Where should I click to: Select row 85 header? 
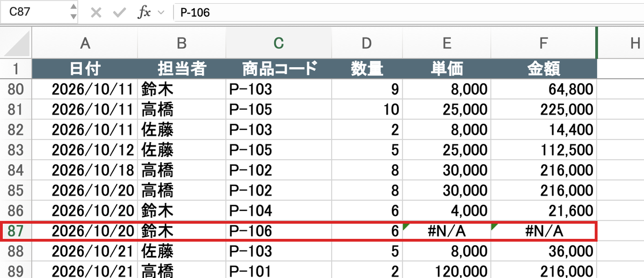pyautogui.click(x=16, y=190)
